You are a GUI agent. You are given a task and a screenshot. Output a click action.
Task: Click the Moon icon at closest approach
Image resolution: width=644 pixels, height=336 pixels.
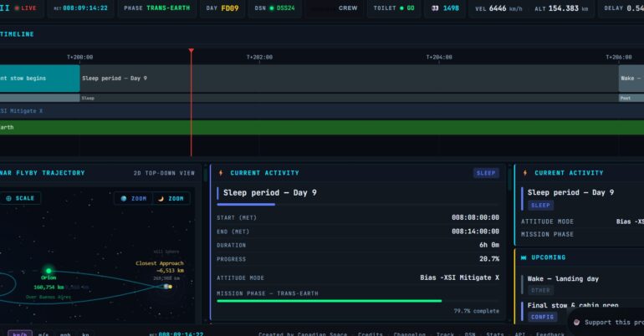point(167,287)
